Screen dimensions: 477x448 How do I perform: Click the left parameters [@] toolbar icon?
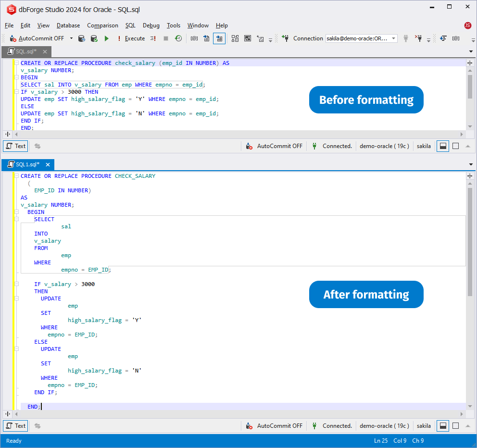pyautogui.click(x=194, y=38)
